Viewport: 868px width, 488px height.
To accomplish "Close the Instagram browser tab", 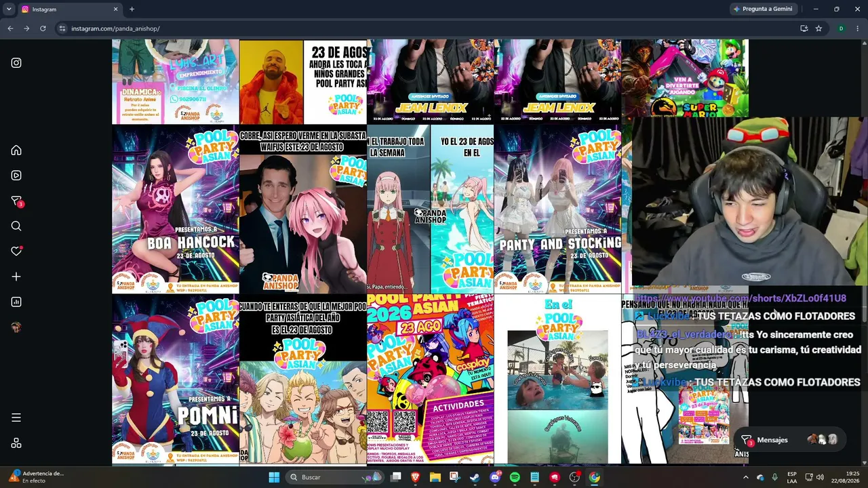I will tap(115, 9).
